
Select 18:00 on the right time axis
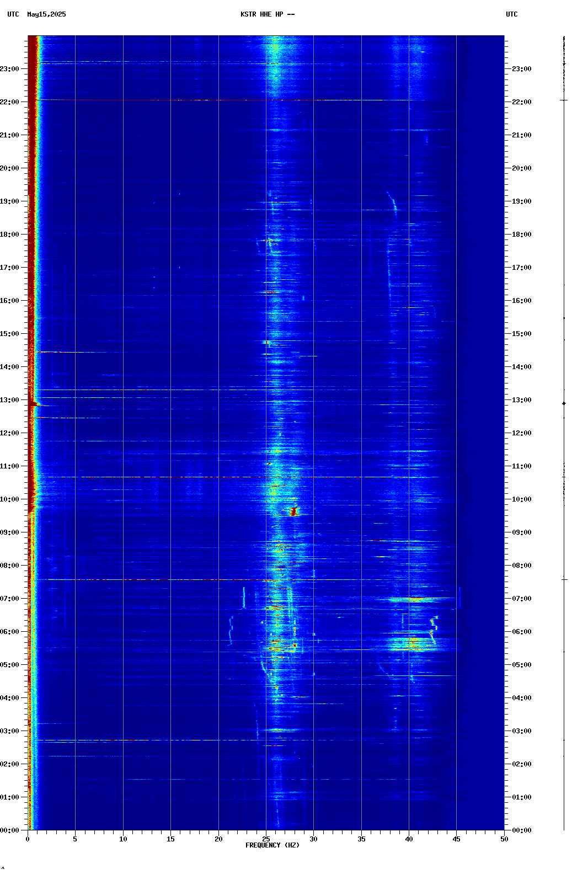point(522,235)
